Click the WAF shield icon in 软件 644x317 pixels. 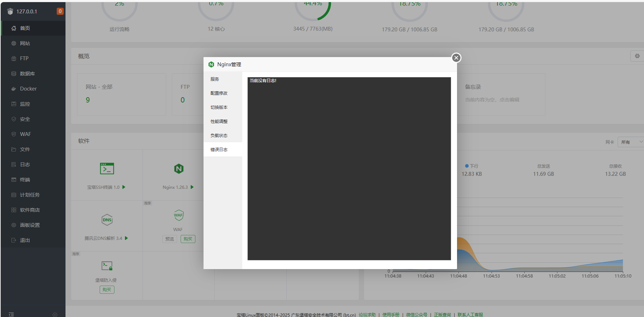(179, 215)
